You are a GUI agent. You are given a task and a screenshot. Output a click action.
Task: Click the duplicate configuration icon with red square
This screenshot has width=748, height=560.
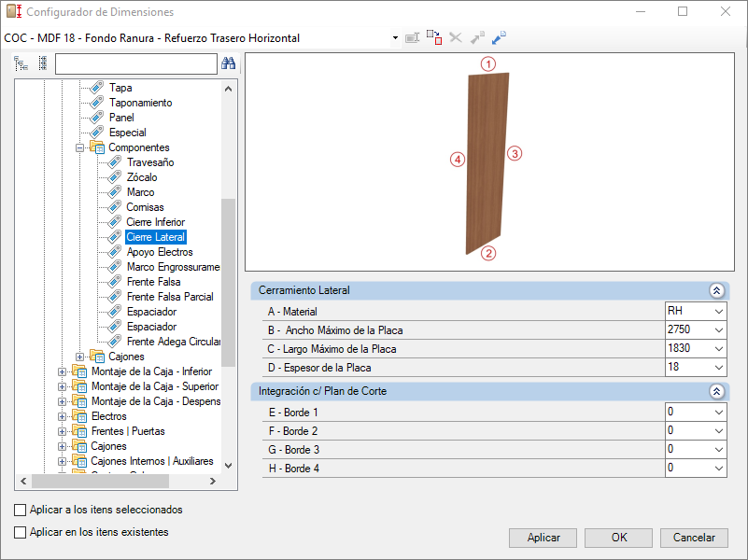(x=434, y=37)
